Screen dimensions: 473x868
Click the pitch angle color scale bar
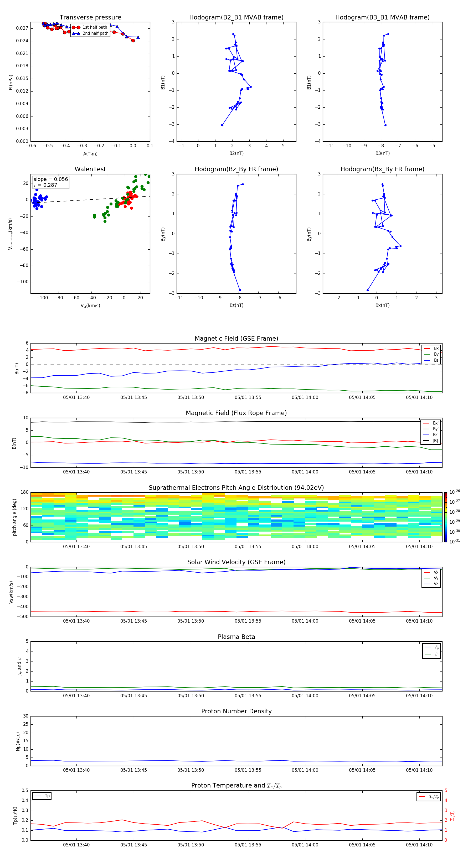[x=446, y=517]
